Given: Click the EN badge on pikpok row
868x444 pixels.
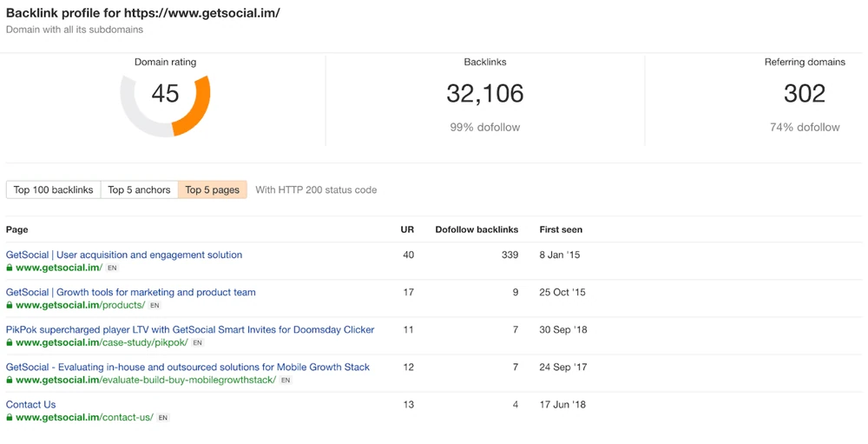Looking at the screenshot, I should (x=198, y=343).
